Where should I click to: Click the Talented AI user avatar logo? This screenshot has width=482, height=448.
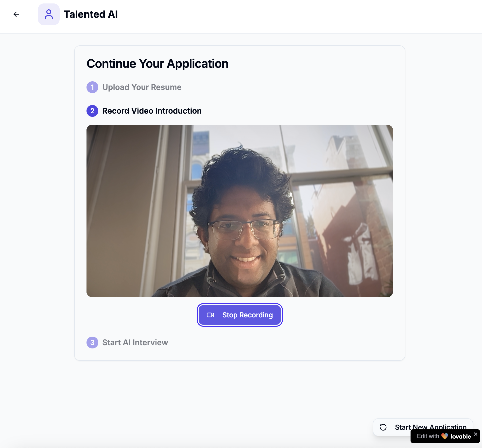[x=49, y=14]
